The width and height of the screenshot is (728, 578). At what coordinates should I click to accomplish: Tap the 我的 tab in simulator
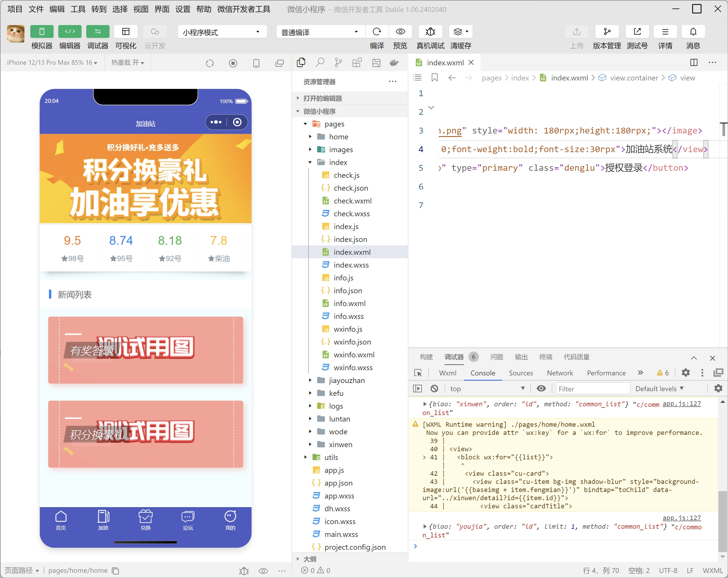tap(230, 521)
